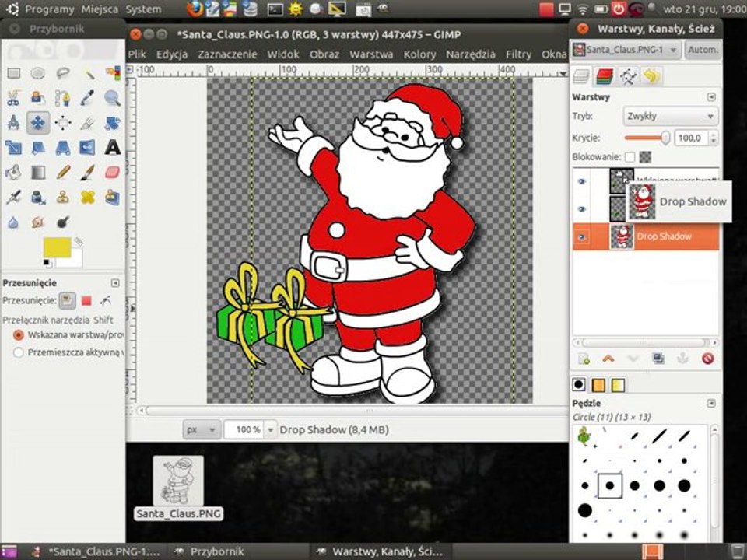This screenshot has width=747, height=560.
Task: Select the Alignment tool
Action: coord(63,122)
